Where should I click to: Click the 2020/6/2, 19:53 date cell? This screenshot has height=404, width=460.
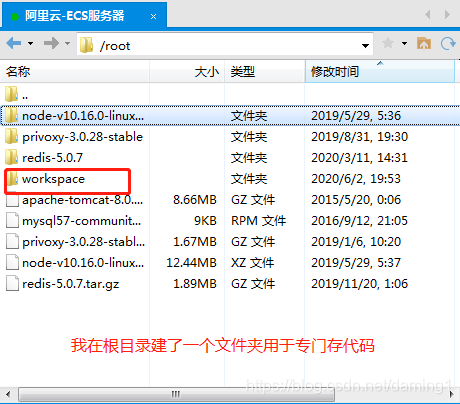coord(356,179)
